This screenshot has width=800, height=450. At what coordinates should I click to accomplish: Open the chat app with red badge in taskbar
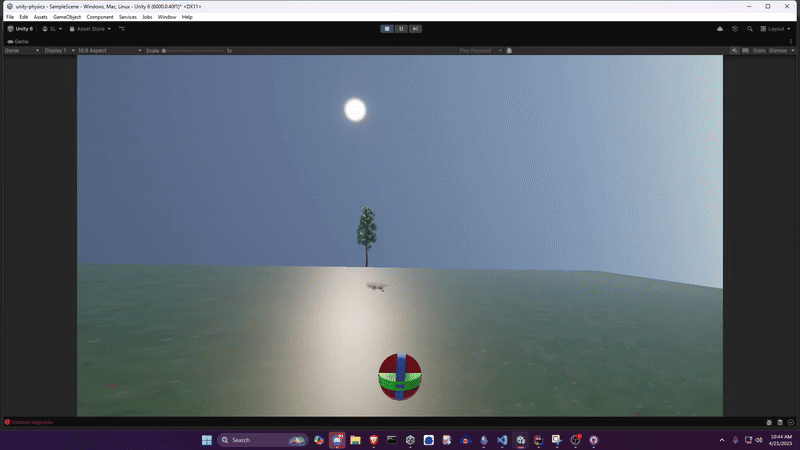(x=337, y=440)
